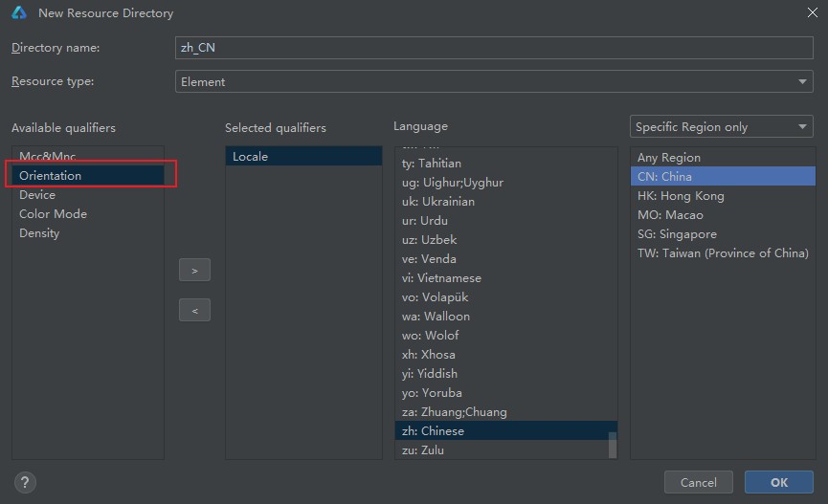
Task: Close the New Resource Directory dialog
Action: click(811, 13)
